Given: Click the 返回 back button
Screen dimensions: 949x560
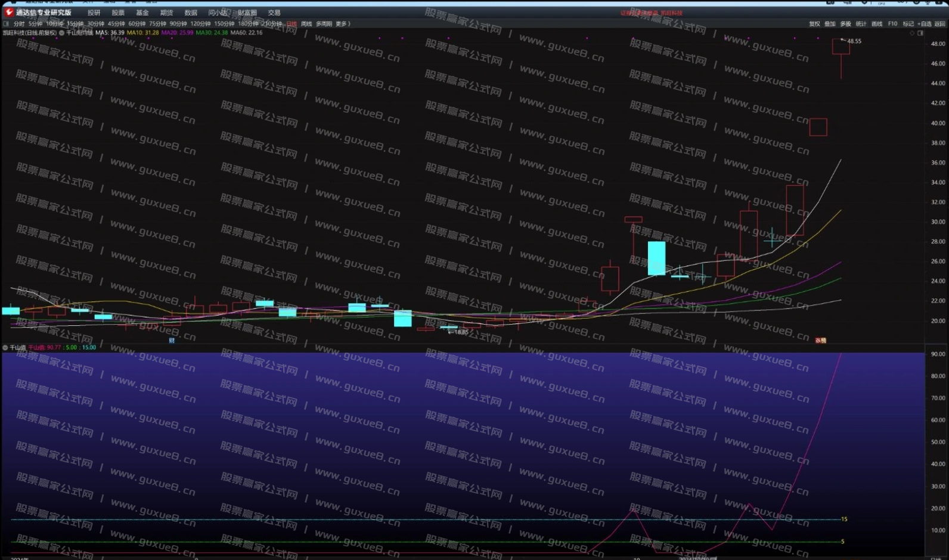Looking at the screenshot, I should [939, 24].
